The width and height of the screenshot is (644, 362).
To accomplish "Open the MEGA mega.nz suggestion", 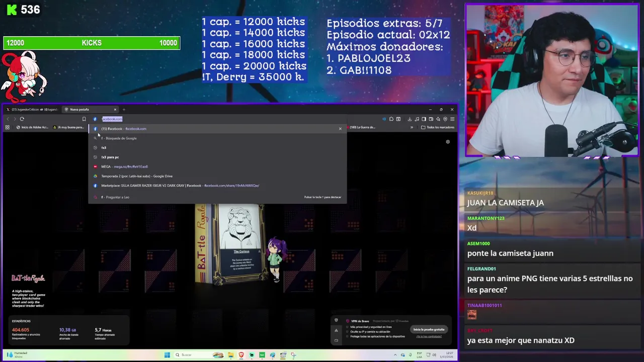I will click(x=217, y=167).
